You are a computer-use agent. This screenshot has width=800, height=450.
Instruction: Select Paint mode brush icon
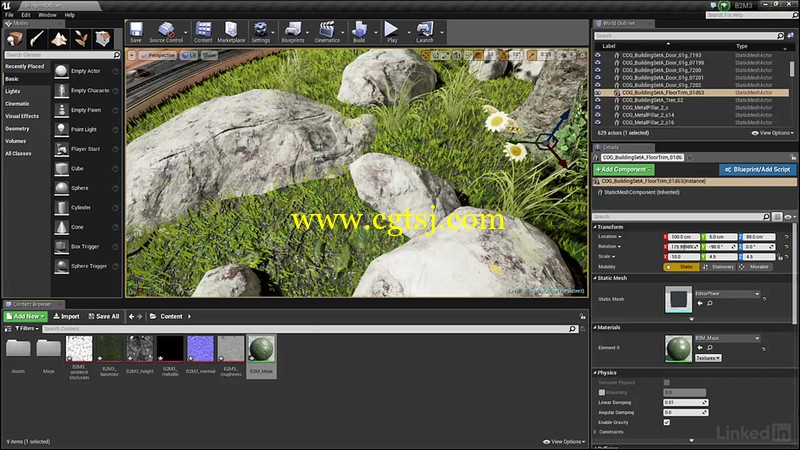pyautogui.click(x=37, y=38)
